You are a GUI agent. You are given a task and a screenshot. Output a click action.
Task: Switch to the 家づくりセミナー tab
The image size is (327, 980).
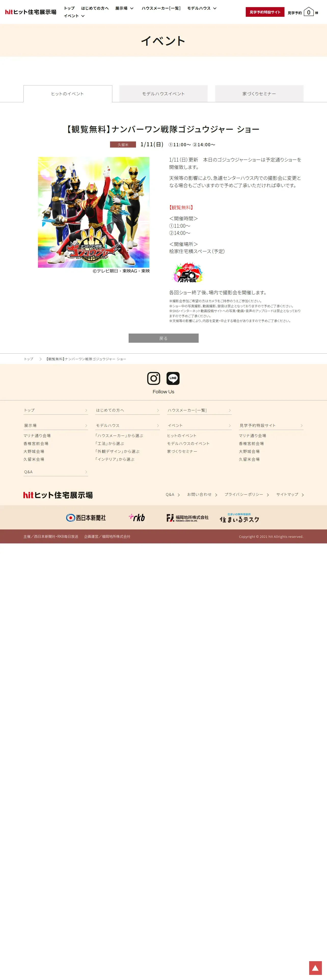pyautogui.click(x=259, y=94)
